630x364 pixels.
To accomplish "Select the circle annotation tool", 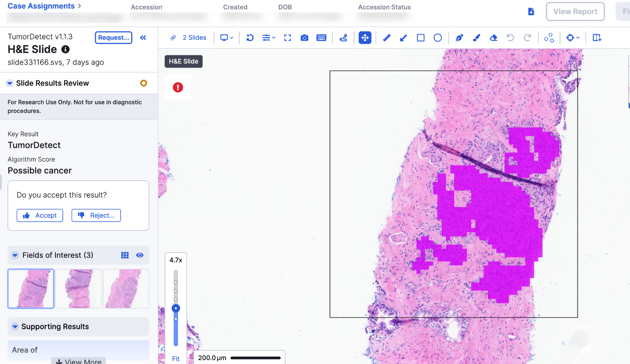I will (x=438, y=38).
